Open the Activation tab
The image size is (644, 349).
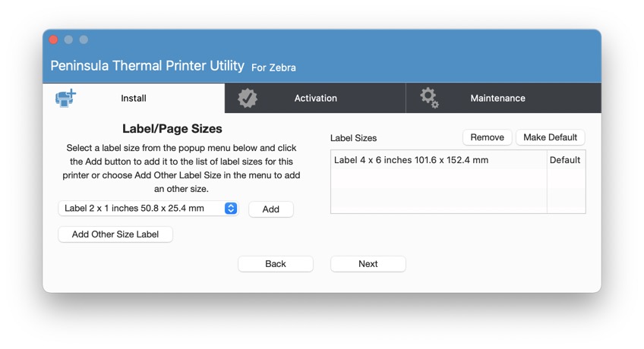[315, 98]
